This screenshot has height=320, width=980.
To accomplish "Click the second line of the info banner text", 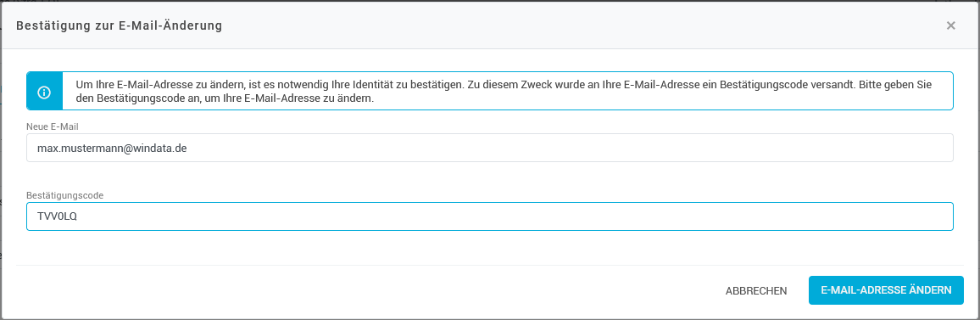I will click(x=225, y=99).
